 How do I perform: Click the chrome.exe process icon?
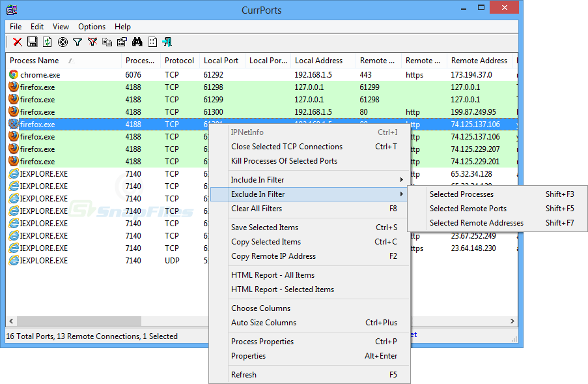click(x=14, y=74)
